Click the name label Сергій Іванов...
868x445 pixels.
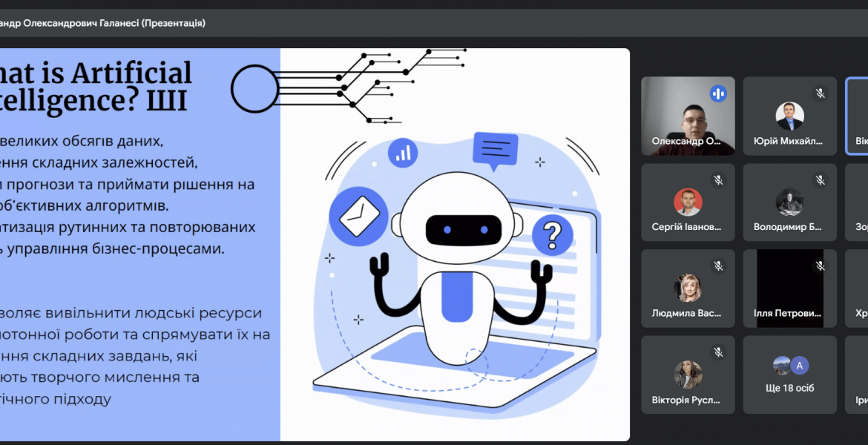pos(686,227)
